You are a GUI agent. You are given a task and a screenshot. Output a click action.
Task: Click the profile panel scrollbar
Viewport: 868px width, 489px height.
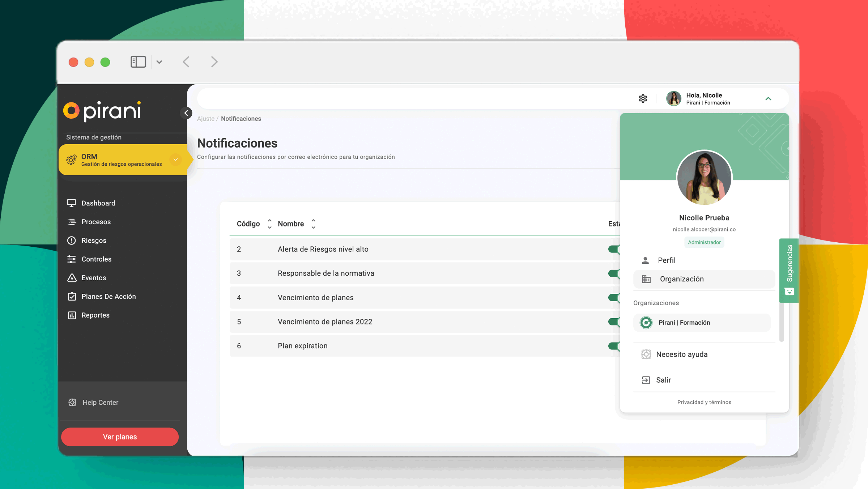[781, 322]
